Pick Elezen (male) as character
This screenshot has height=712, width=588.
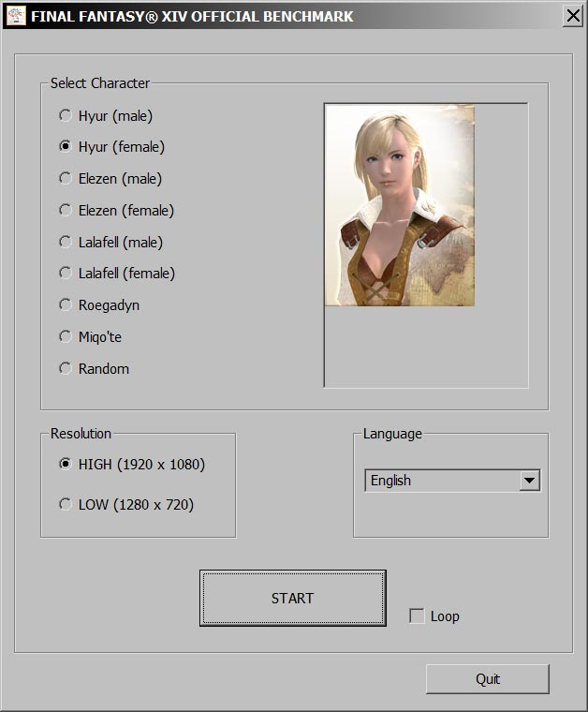65,178
